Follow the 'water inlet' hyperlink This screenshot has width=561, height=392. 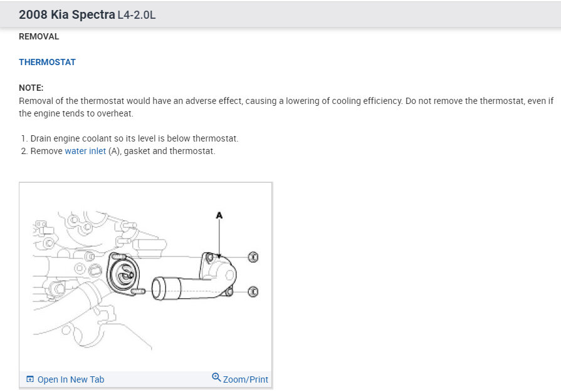point(85,151)
